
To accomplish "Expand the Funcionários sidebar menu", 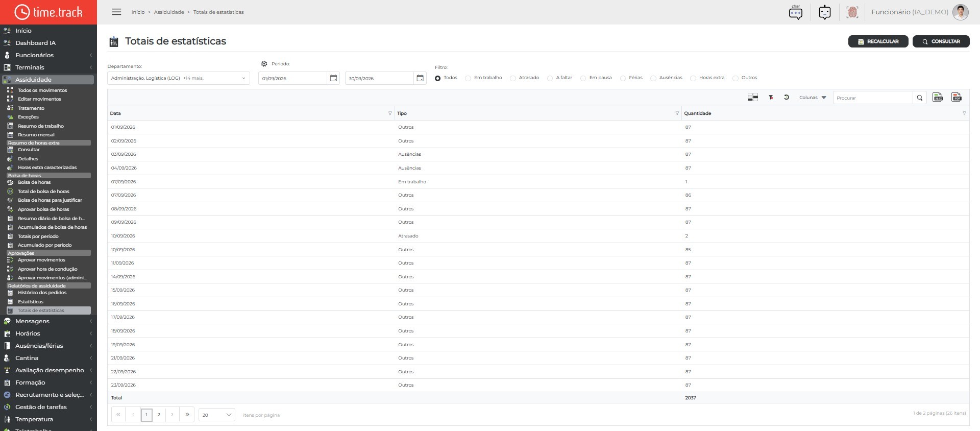I will 48,55.
